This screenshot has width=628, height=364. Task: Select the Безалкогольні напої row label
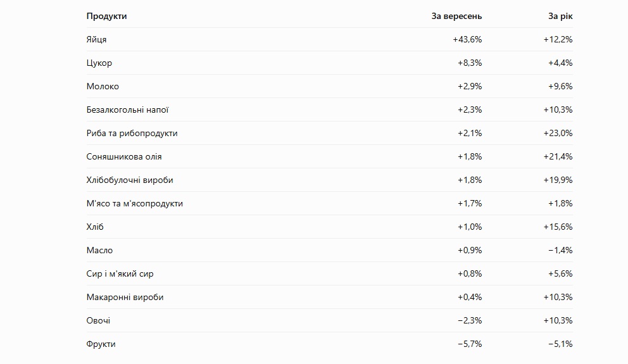click(127, 110)
